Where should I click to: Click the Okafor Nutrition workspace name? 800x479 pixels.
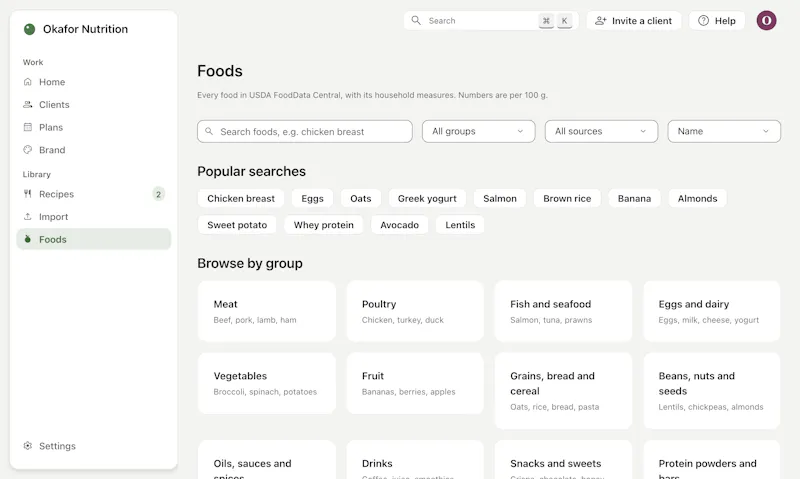pos(85,29)
